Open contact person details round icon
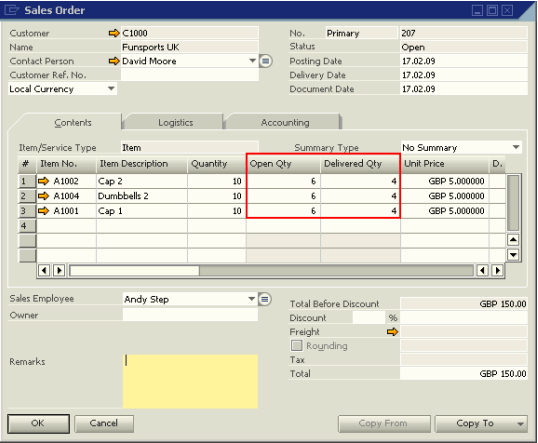The height and width of the screenshot is (443, 538). (x=266, y=61)
